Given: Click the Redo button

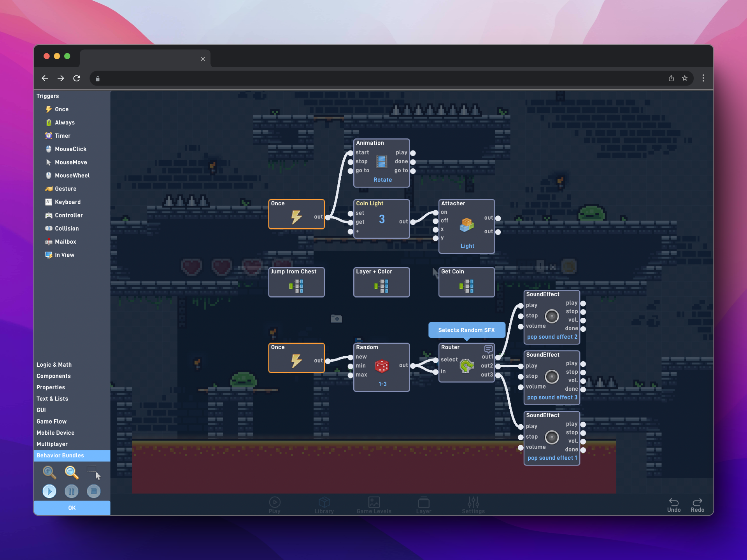Looking at the screenshot, I should pyautogui.click(x=698, y=505).
